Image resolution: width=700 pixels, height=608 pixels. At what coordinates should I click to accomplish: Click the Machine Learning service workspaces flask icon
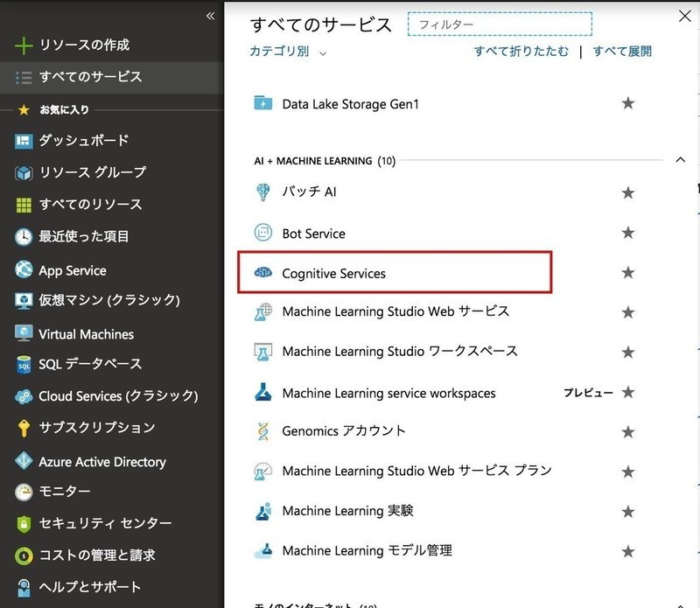[x=263, y=392]
